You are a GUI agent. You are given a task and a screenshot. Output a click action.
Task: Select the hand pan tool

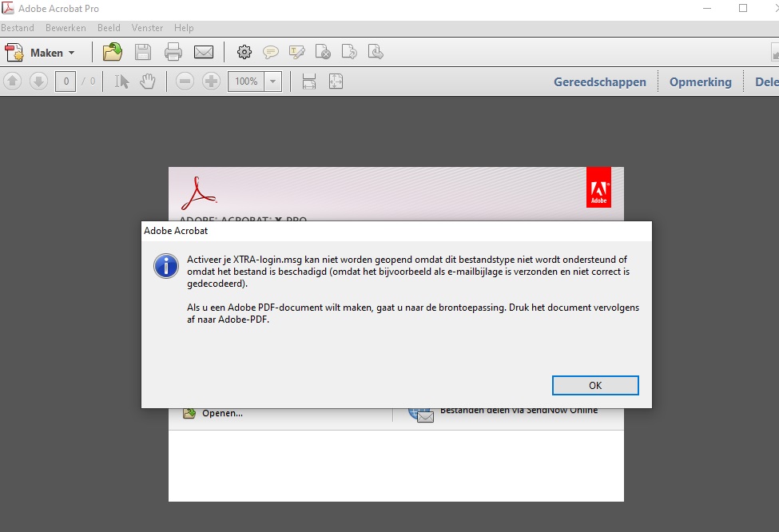[x=147, y=81]
